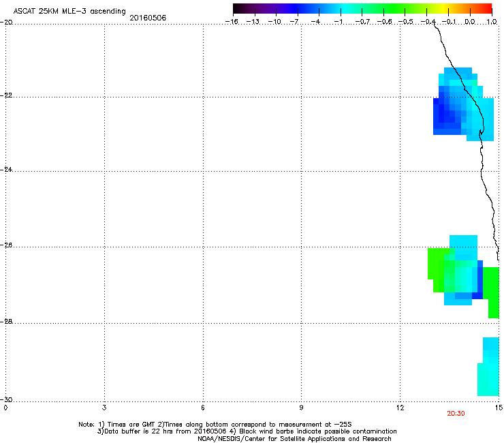The width and height of the screenshot is (504, 443).
Task: Click the -26 latitude axis label
Action: point(6,245)
